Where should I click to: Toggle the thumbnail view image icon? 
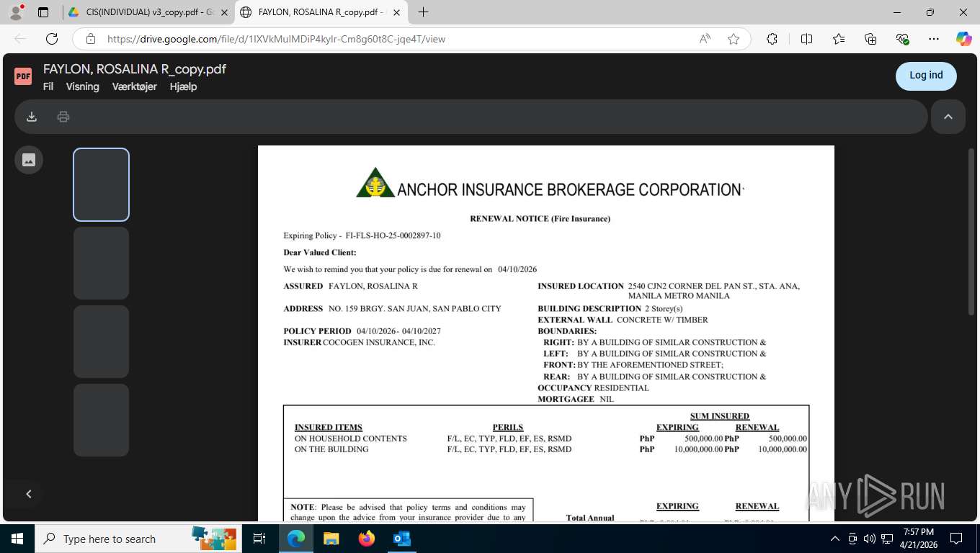point(29,160)
